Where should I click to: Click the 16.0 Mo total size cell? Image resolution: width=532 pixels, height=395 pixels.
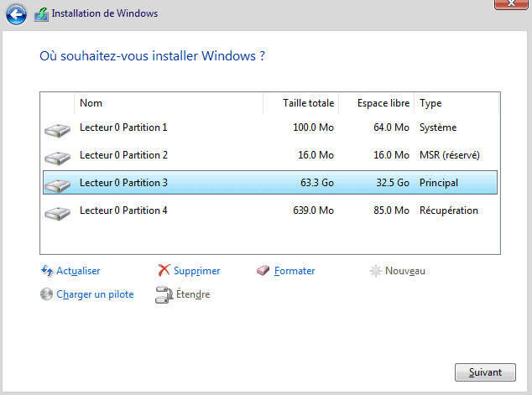[x=316, y=155]
